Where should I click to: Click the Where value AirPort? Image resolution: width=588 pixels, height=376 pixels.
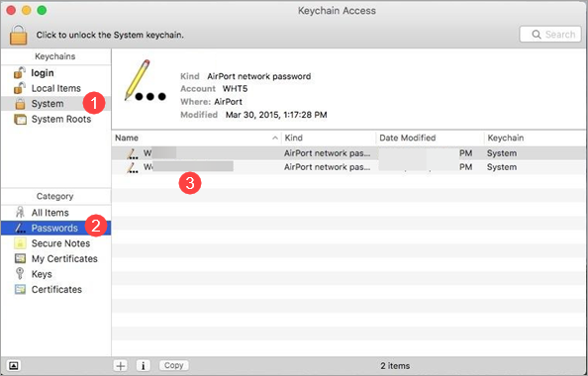[229, 102]
